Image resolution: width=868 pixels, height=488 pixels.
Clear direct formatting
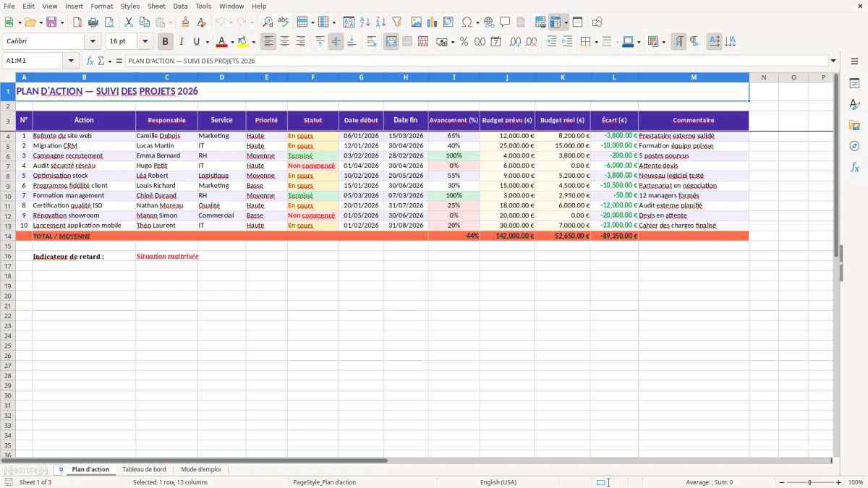coord(201,22)
